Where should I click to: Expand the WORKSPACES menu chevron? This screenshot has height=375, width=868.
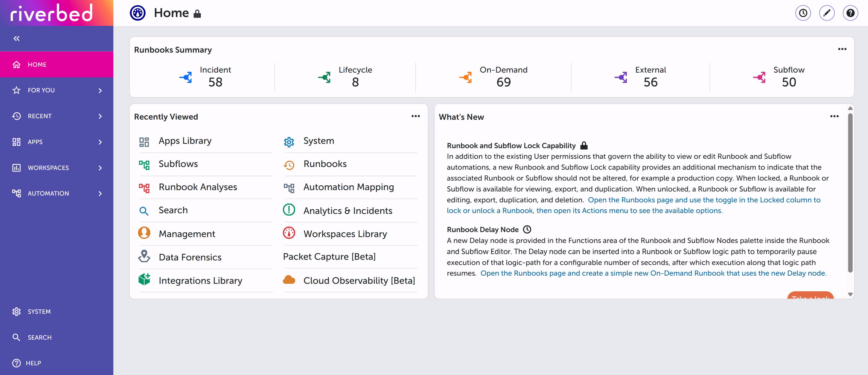pyautogui.click(x=100, y=168)
